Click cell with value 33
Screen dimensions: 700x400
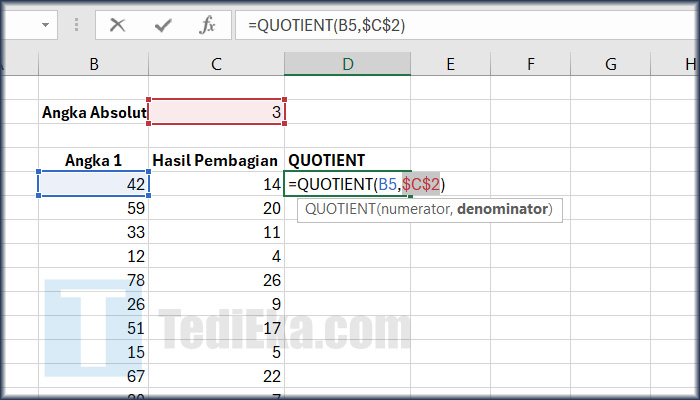[93, 232]
